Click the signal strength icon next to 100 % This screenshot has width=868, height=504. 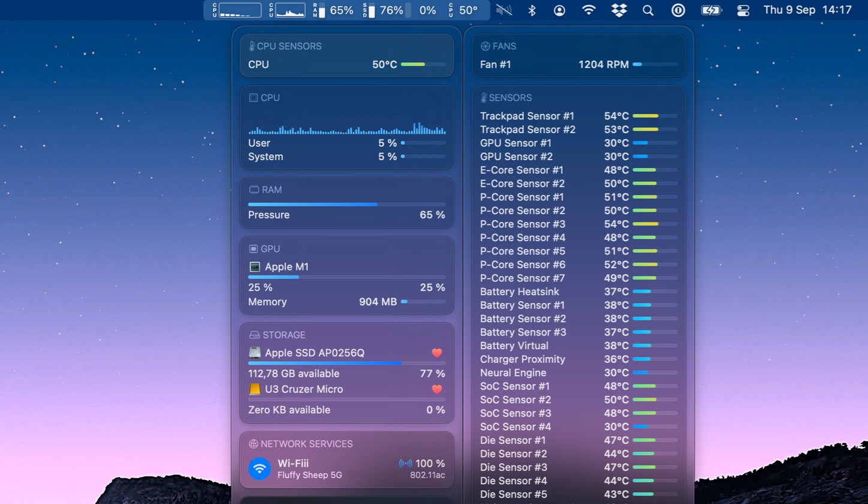pos(405,463)
